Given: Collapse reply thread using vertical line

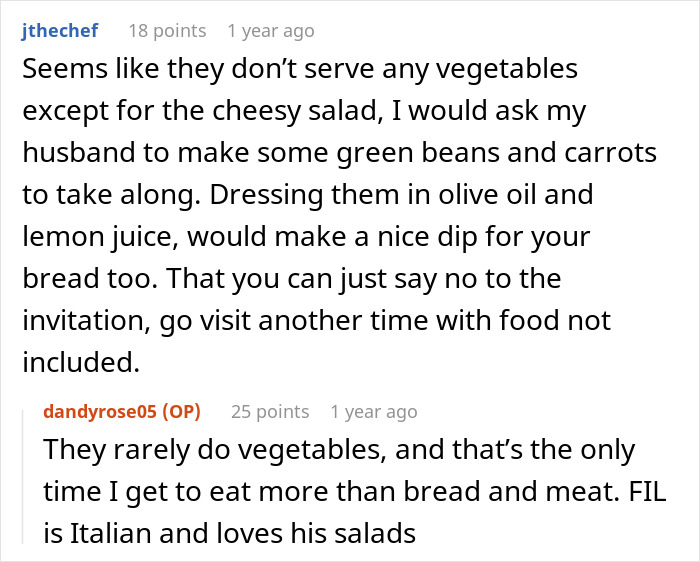Looking at the screenshot, I should (x=23, y=480).
